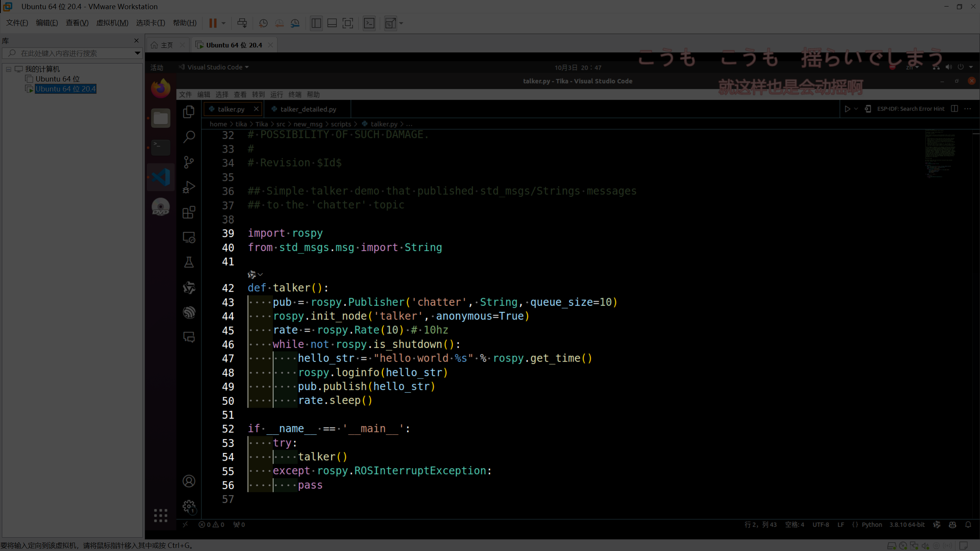Open the Source Control view
This screenshot has width=980, height=551.
(189, 162)
